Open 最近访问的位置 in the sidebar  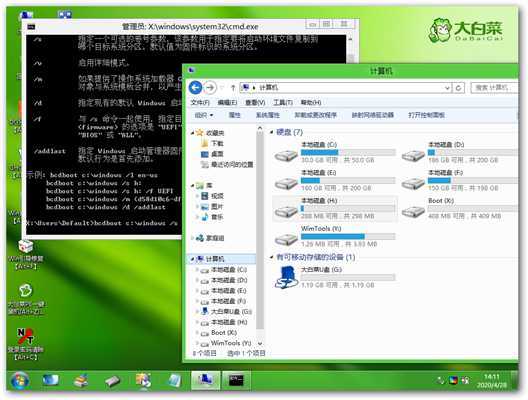232,165
